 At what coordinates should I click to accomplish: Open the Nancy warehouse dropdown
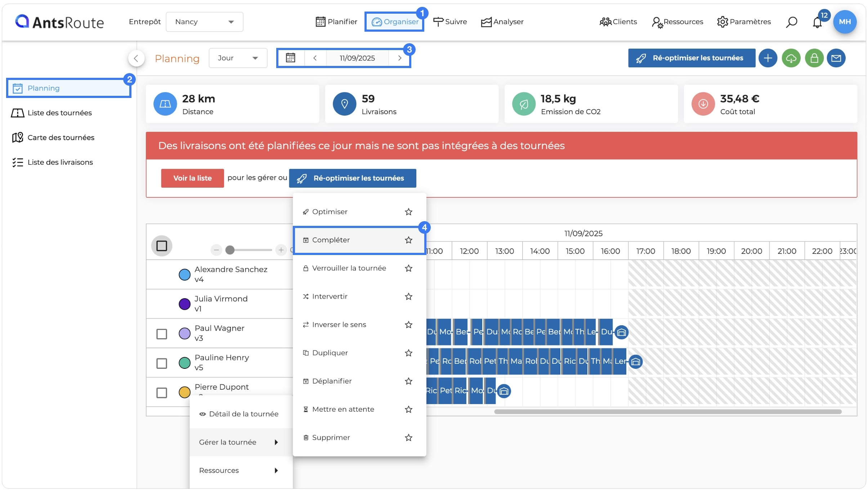coord(205,22)
